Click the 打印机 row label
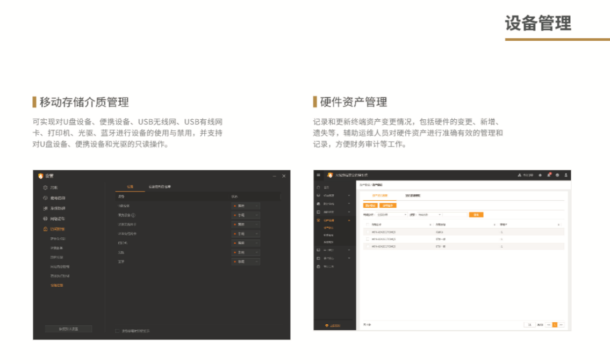 pyautogui.click(x=123, y=243)
